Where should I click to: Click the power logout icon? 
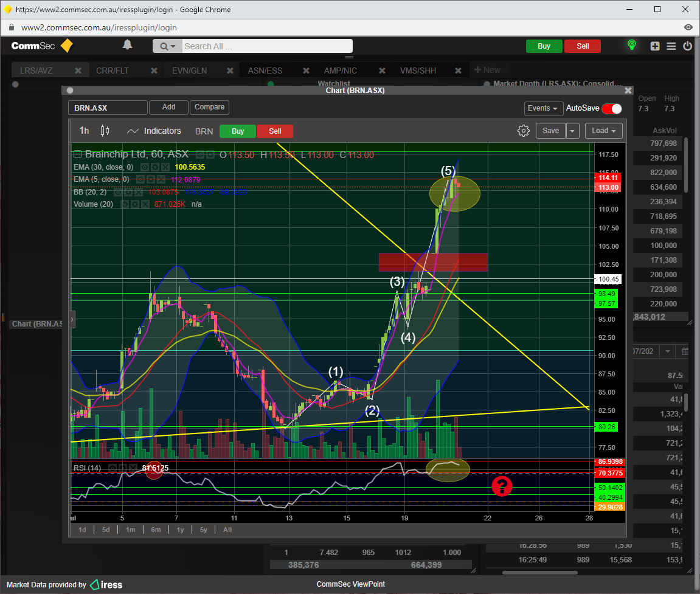pos(687,46)
